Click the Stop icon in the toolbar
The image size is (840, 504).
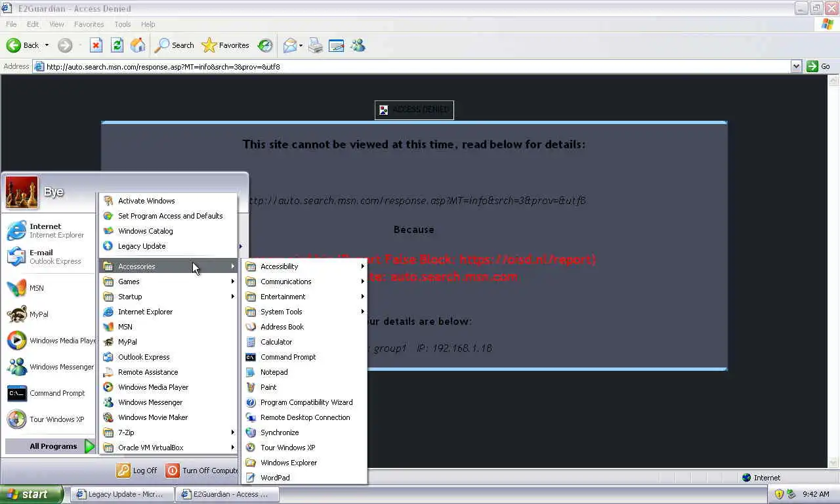(96, 45)
